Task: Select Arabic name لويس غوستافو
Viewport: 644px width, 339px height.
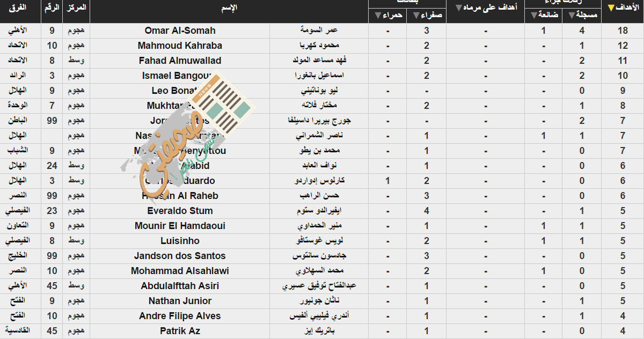Action: click(x=319, y=241)
